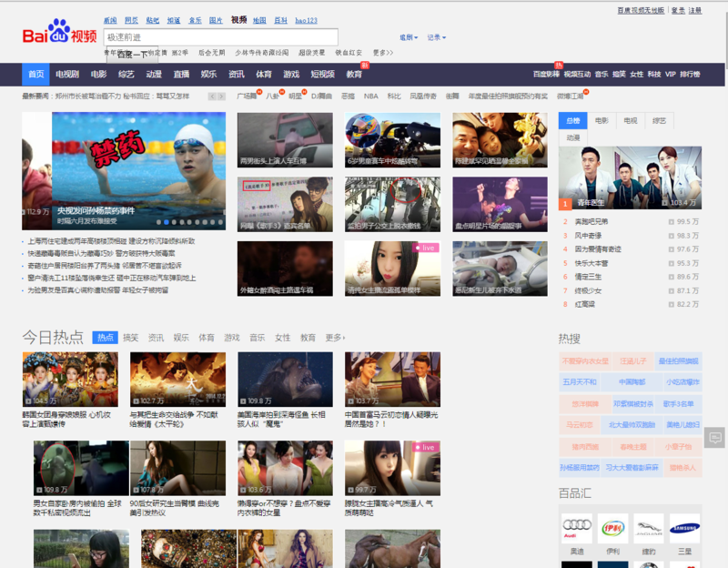Open the 青年医生 ranking thumbnail

[x=630, y=177]
